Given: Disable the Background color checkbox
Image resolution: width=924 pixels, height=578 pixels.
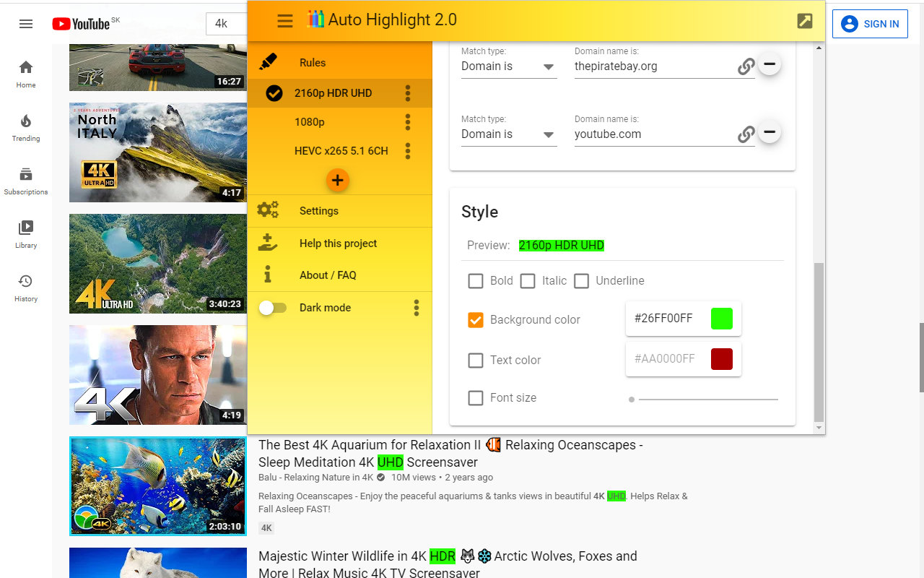Looking at the screenshot, I should 476,319.
